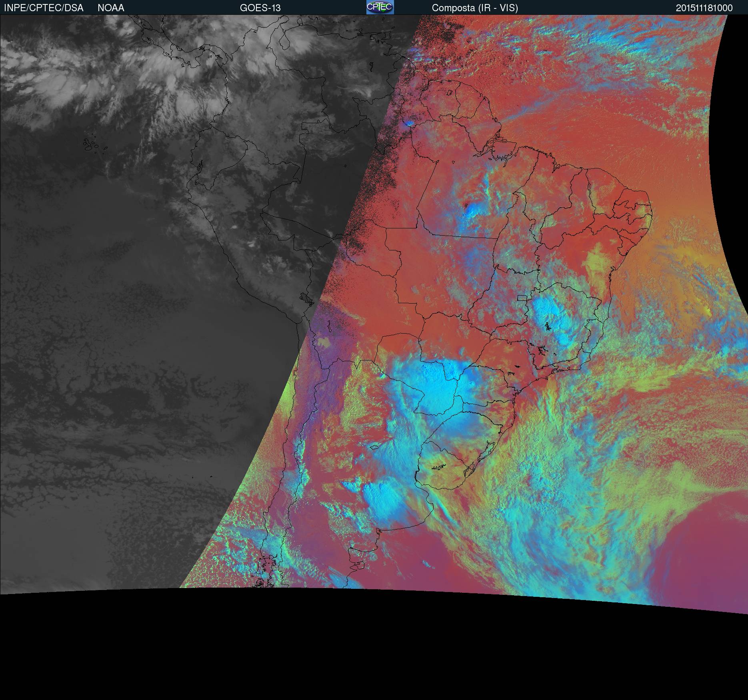Screen dimensions: 748x700
Task: Click the NOAA label in the header
Action: tap(111, 8)
